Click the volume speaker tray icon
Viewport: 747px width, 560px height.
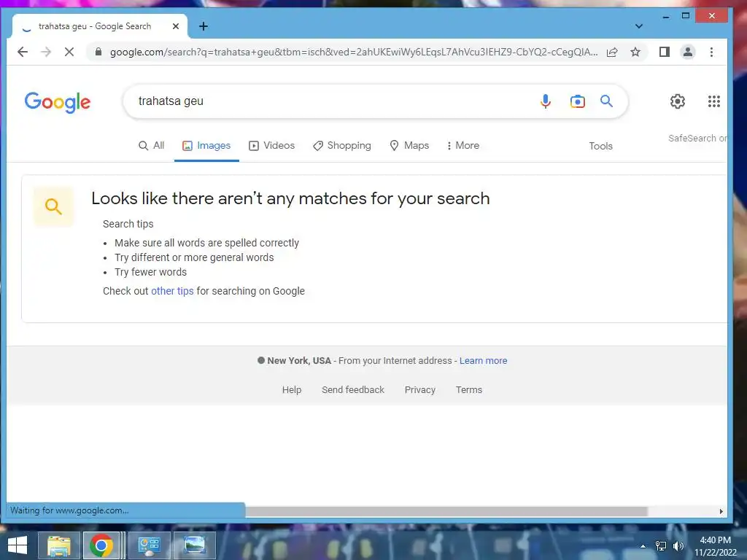tap(678, 546)
